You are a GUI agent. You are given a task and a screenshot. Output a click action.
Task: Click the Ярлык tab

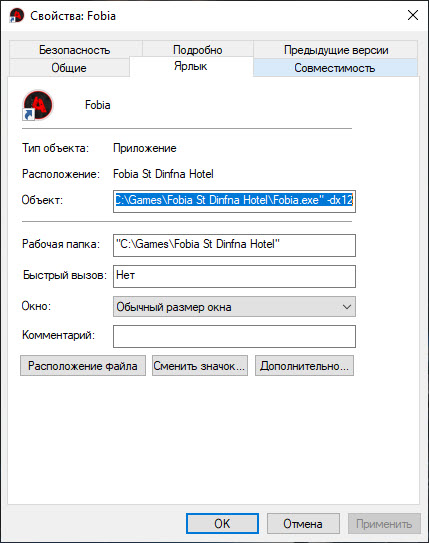(x=191, y=66)
